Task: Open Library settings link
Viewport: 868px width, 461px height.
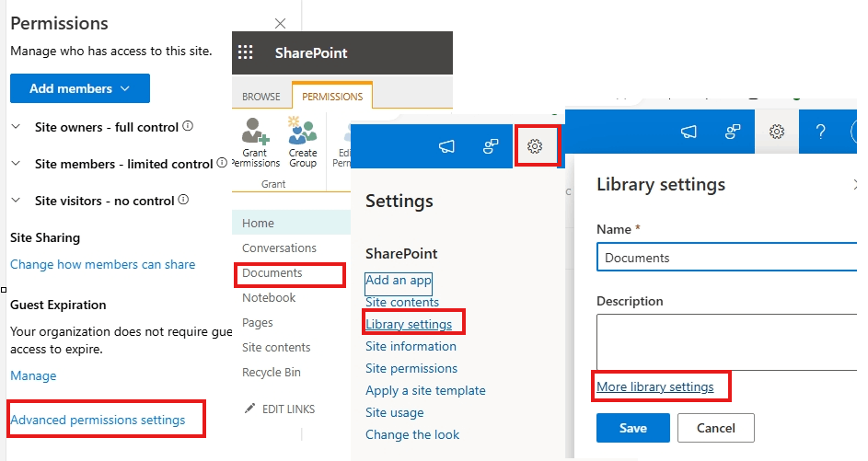Action: point(409,324)
